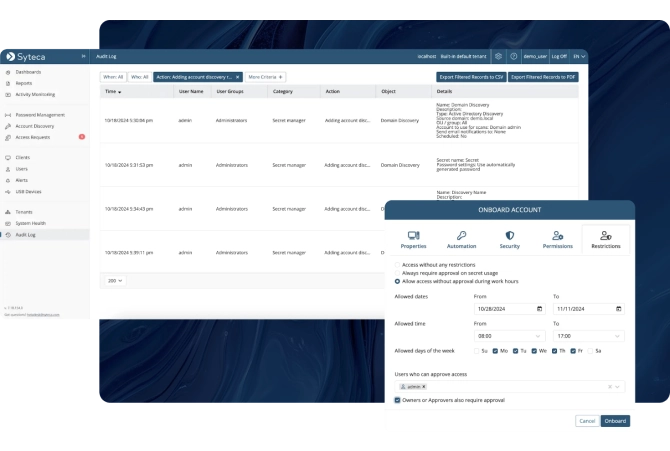Open settings gear in top bar

[x=498, y=56]
